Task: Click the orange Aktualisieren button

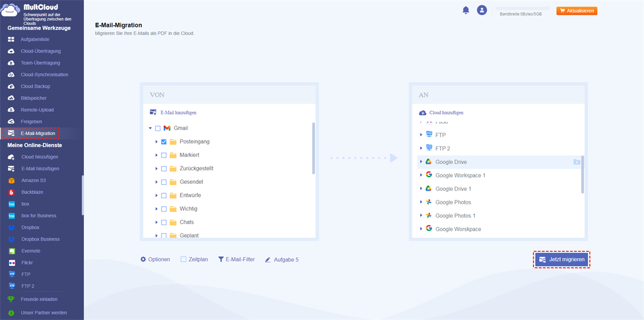Action: click(577, 11)
